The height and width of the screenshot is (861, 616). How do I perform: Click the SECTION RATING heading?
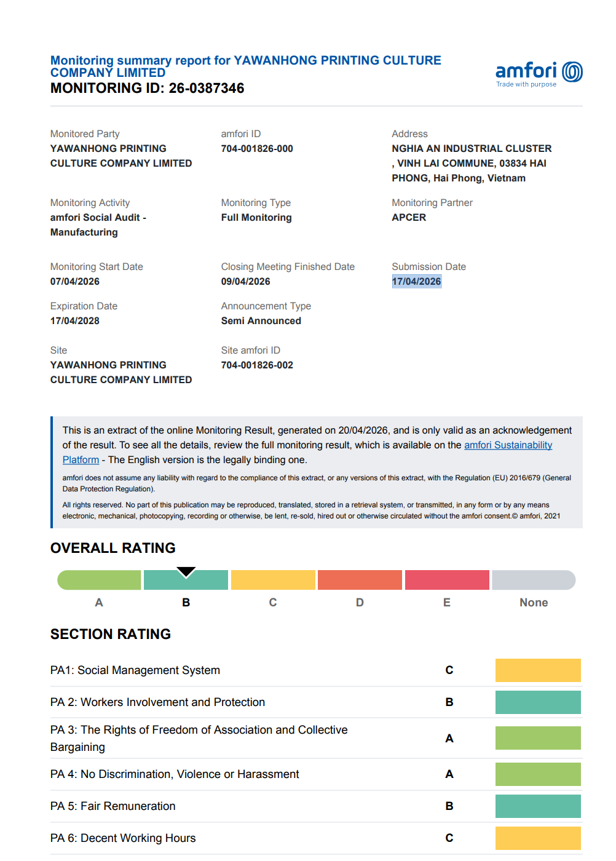[x=111, y=634]
